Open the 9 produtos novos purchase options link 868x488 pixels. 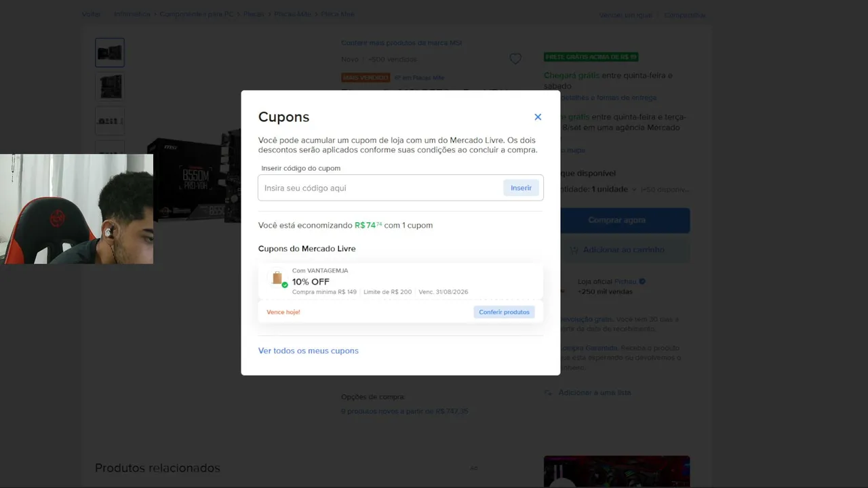click(405, 411)
